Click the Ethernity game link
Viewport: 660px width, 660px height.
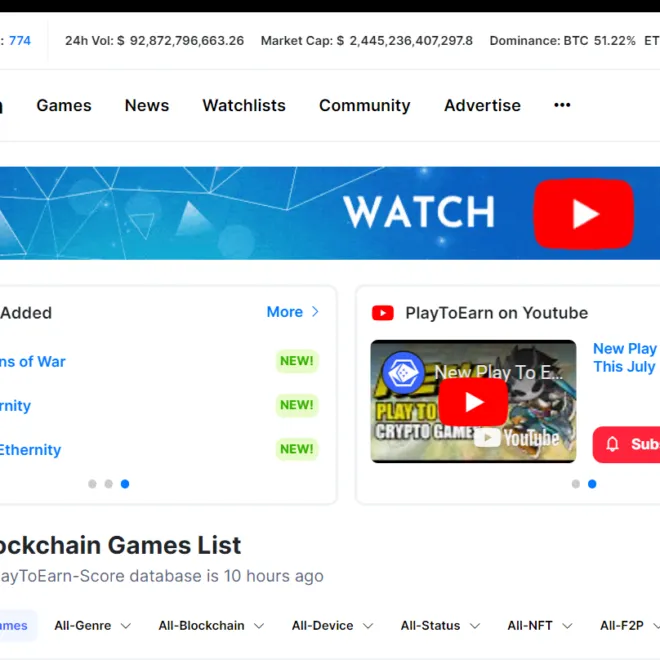[30, 450]
